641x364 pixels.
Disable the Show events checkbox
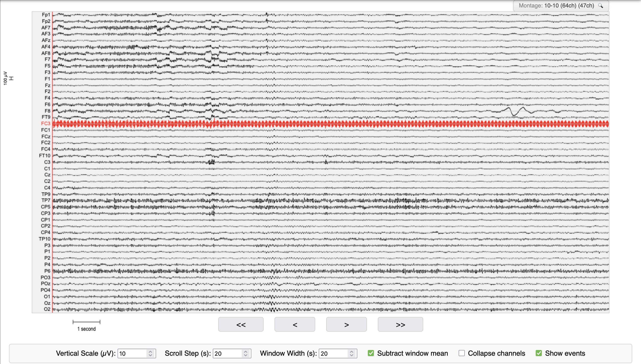(539, 353)
